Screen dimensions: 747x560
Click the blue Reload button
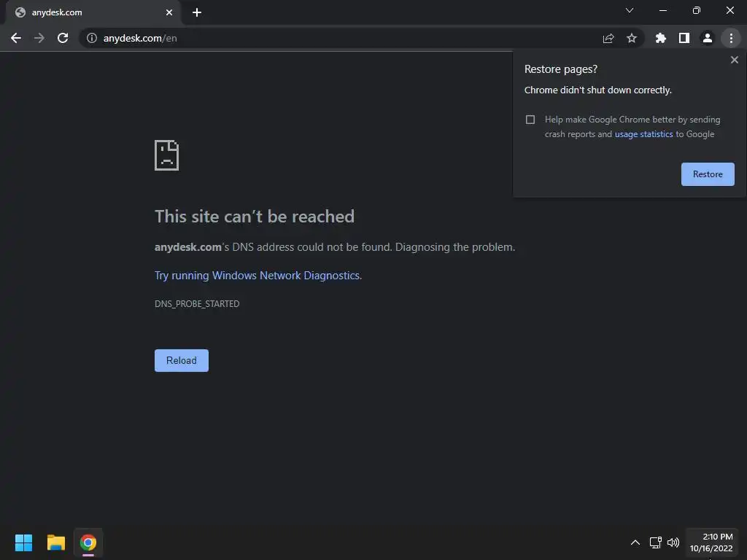(x=182, y=360)
